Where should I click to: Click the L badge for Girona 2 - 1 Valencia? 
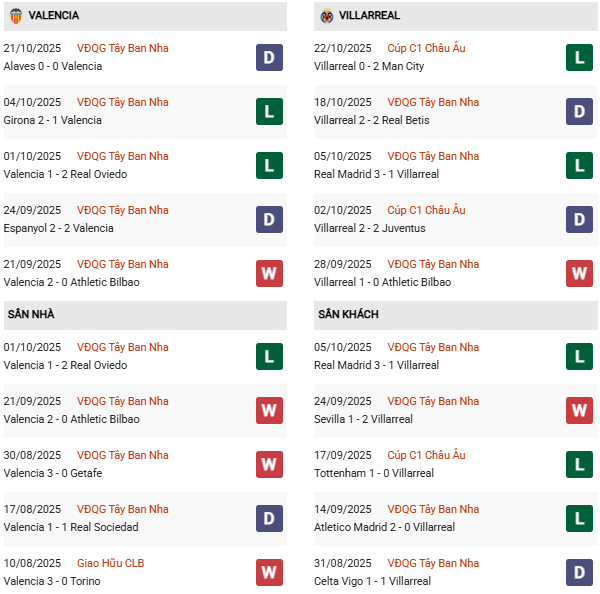pyautogui.click(x=270, y=111)
